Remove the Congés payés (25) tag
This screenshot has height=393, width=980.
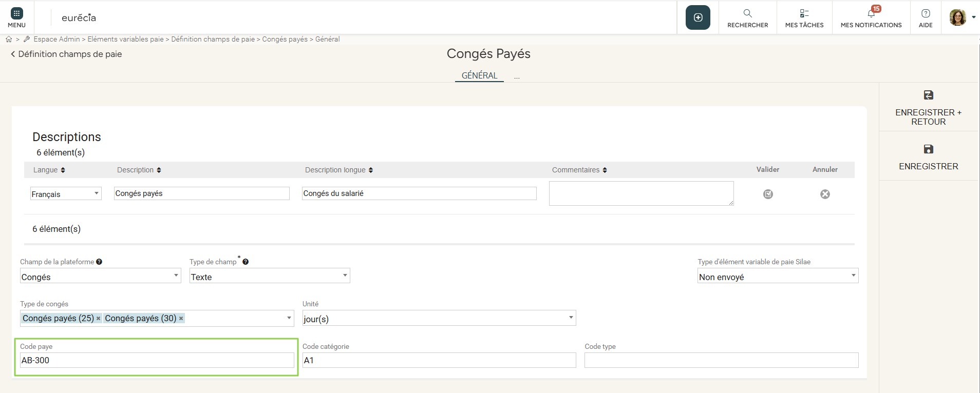pos(99,319)
